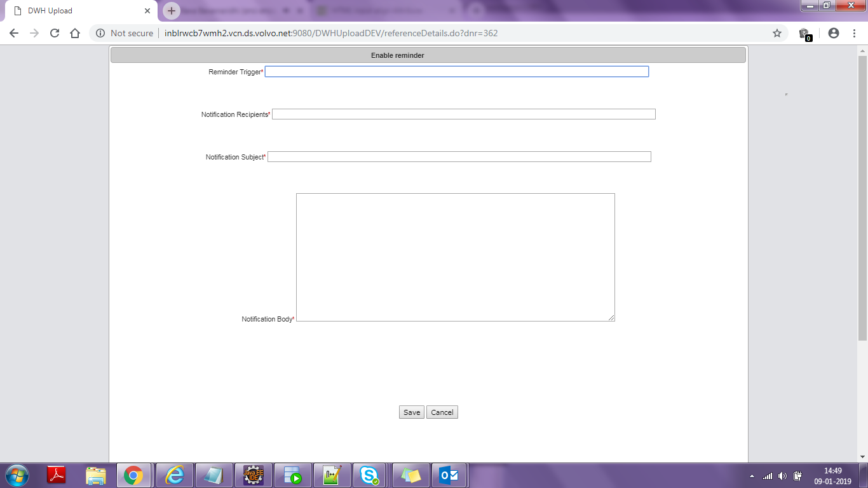Open Windows Explorer from the taskbar

[x=96, y=475]
